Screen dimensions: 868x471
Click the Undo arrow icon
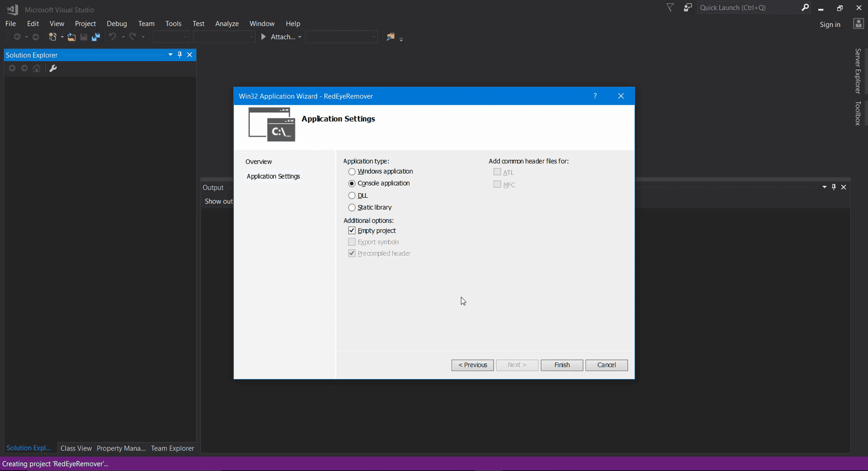(x=113, y=37)
